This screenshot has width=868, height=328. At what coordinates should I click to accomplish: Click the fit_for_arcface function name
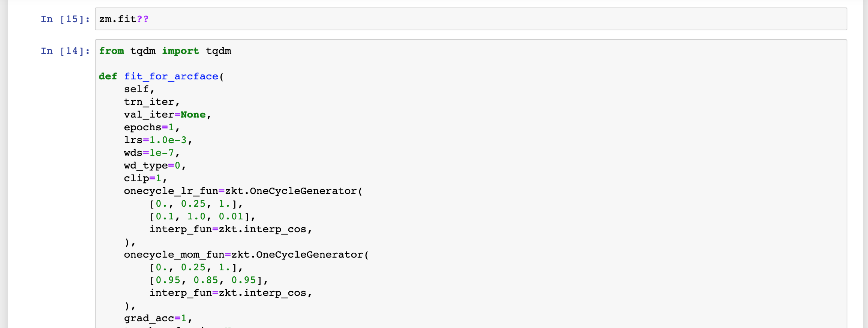coord(171,76)
